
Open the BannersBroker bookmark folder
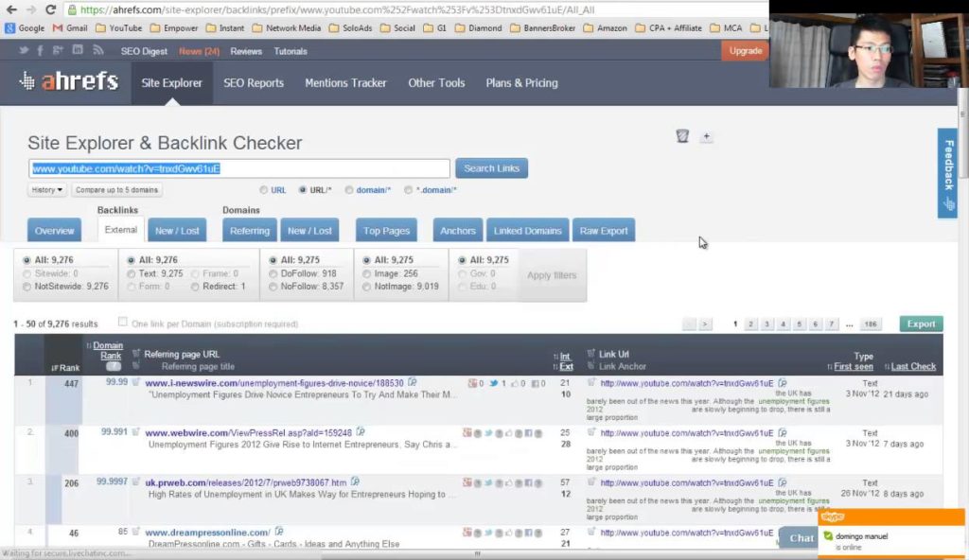542,27
